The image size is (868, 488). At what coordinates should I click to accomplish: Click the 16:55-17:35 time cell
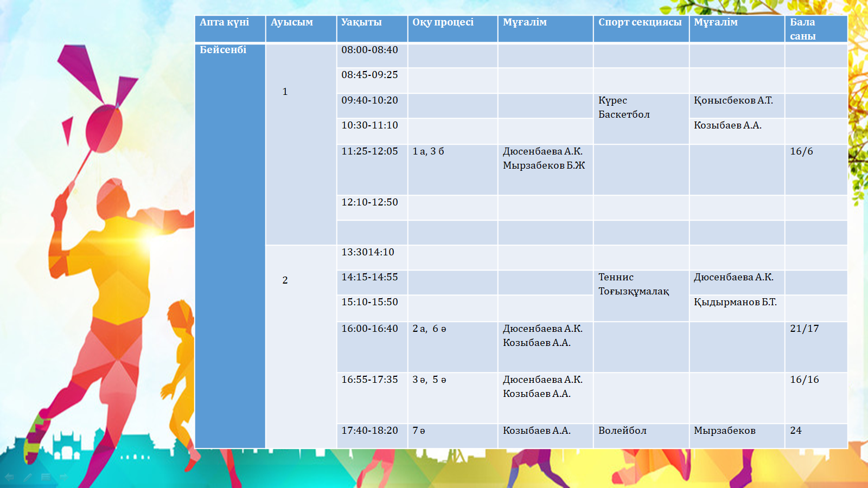click(x=372, y=398)
